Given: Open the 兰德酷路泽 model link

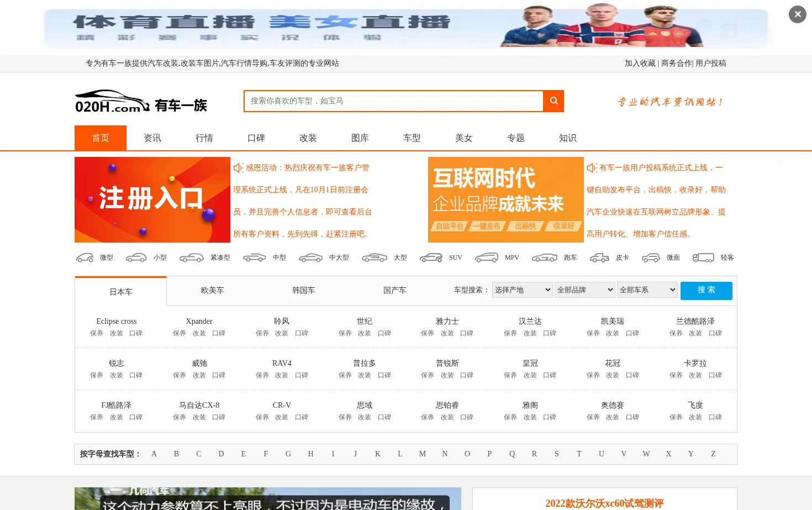Looking at the screenshot, I should [695, 321].
